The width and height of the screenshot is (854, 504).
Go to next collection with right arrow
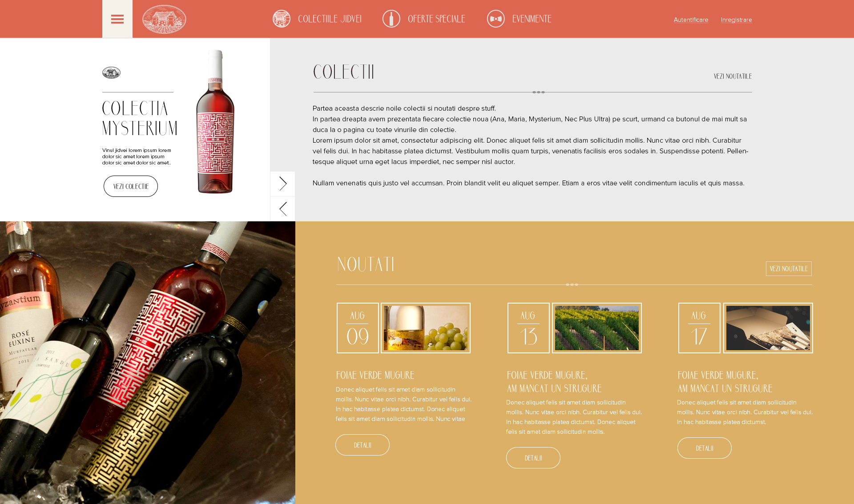click(x=283, y=184)
